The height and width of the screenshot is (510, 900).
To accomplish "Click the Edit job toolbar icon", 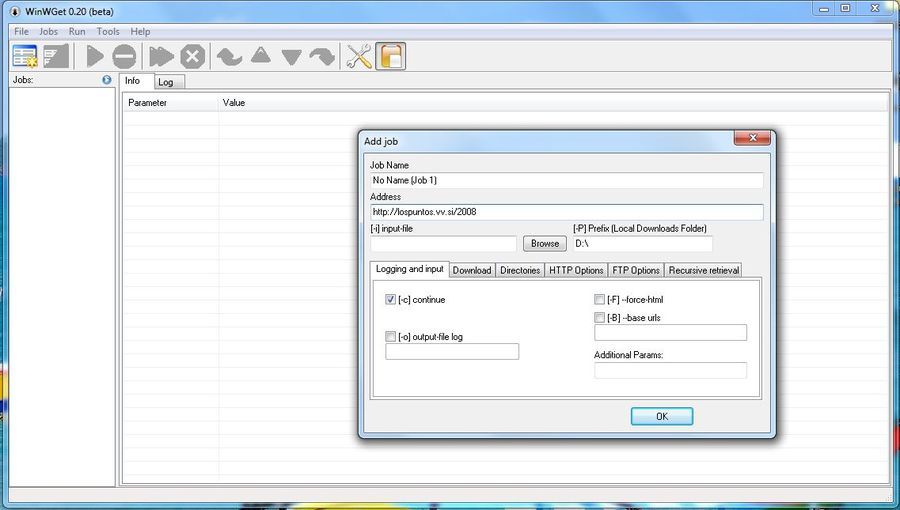I will point(56,56).
